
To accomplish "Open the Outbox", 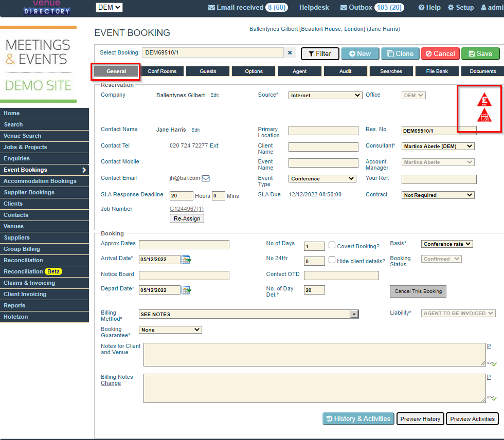I will click(x=372, y=7).
